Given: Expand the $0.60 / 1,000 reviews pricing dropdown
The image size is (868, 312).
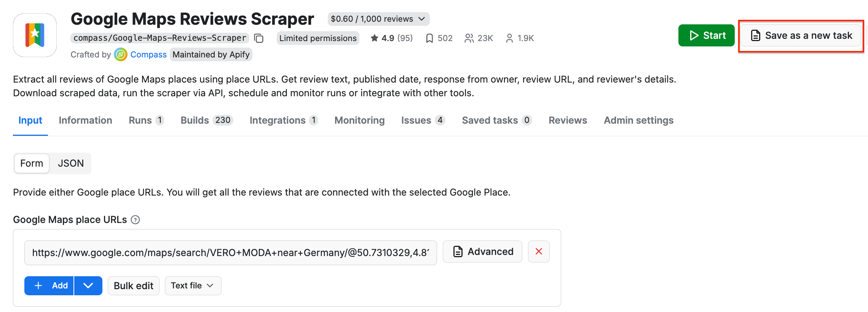Looking at the screenshot, I should coord(378,19).
